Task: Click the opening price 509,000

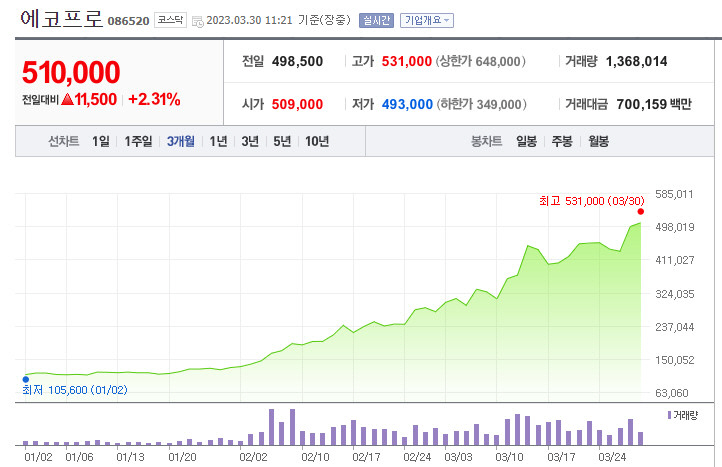Action: point(297,104)
